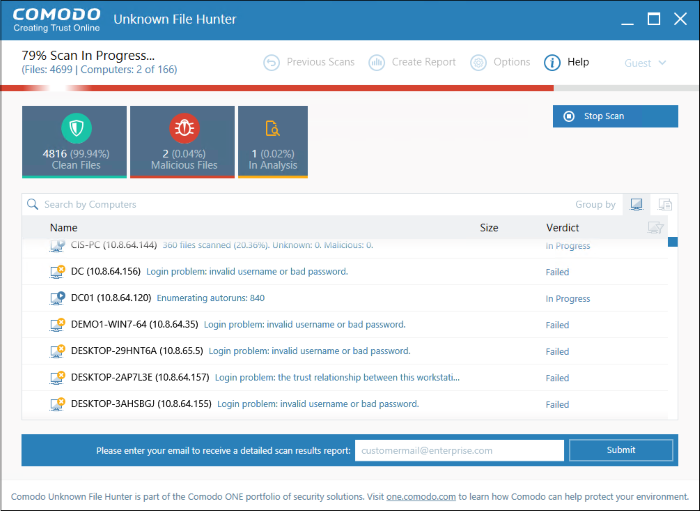
Task: Click the Options gear icon
Action: [x=478, y=62]
